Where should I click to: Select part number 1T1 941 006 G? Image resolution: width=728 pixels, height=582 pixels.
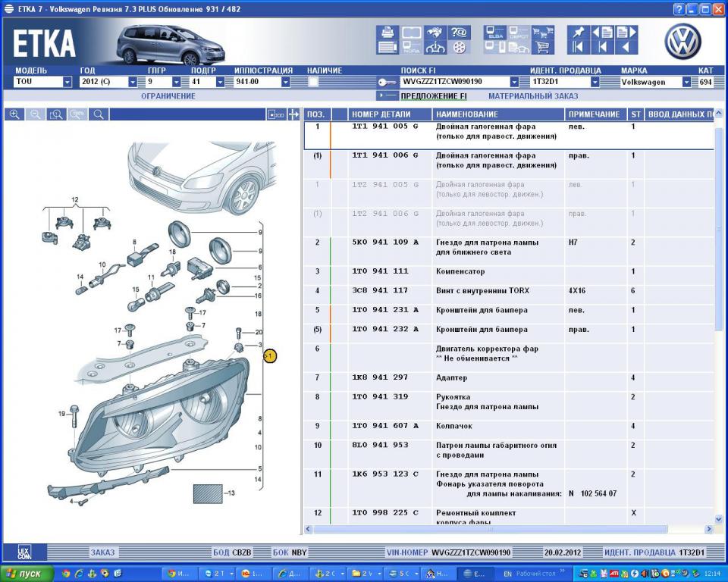(x=385, y=155)
